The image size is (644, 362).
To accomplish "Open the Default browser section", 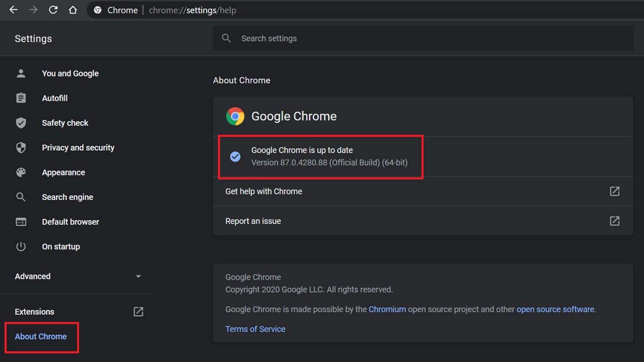I will tap(70, 222).
